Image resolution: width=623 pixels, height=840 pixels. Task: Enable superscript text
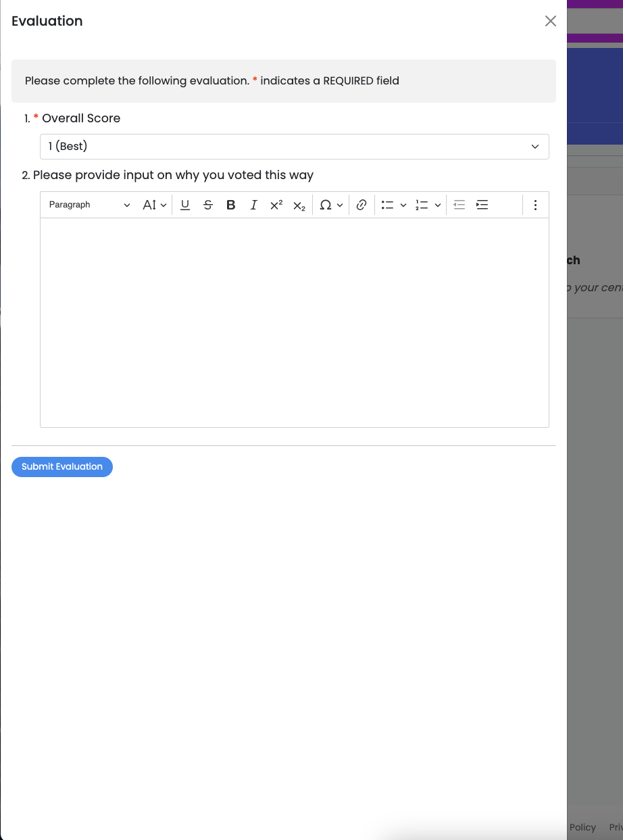click(x=276, y=205)
